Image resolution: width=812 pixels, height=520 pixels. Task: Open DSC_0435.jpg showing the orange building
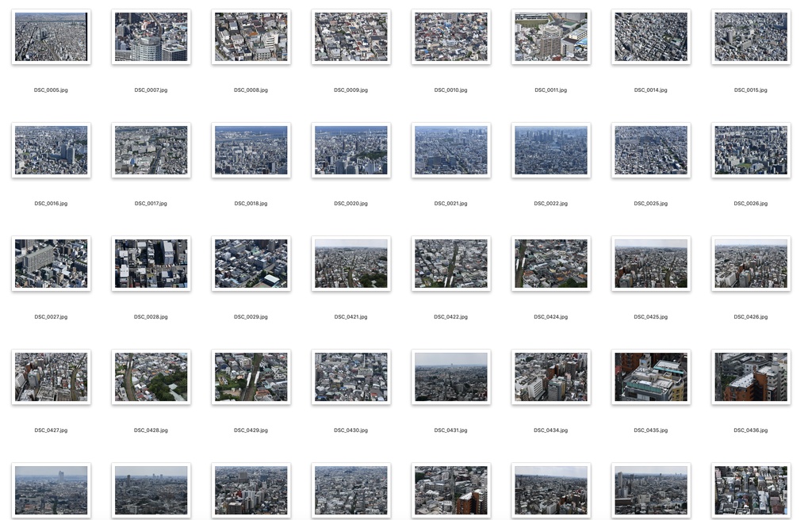click(650, 377)
